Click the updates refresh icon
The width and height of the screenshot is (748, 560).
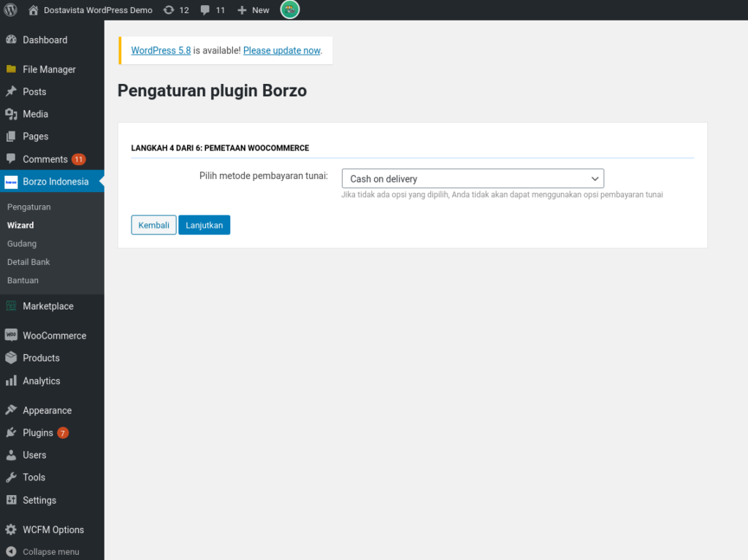tap(169, 10)
